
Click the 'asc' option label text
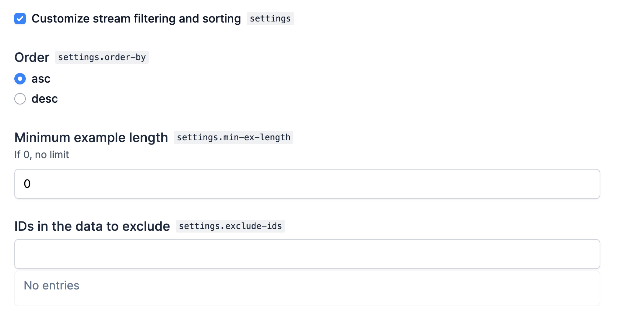tap(41, 79)
